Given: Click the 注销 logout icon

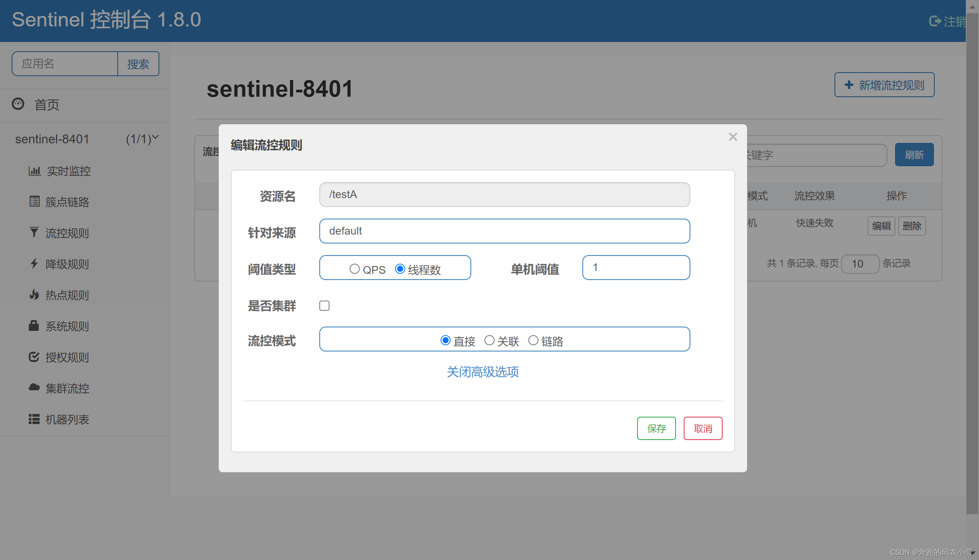Looking at the screenshot, I should pos(935,21).
